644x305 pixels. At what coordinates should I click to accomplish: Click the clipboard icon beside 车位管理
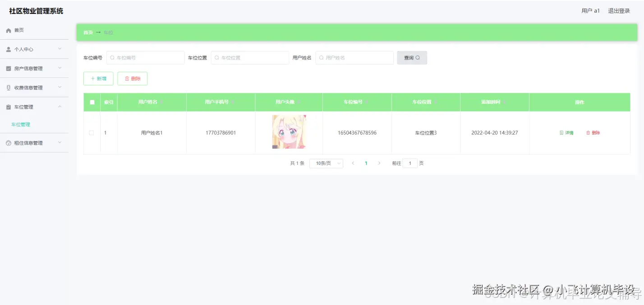coord(8,107)
